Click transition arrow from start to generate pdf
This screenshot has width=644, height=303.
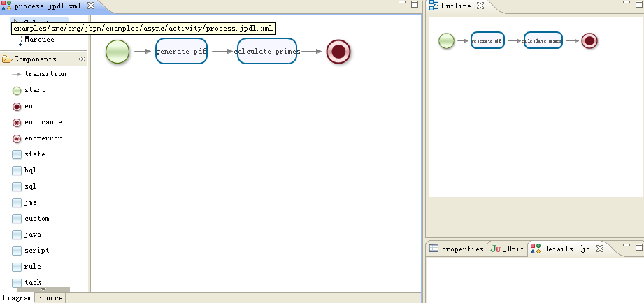coord(143,51)
